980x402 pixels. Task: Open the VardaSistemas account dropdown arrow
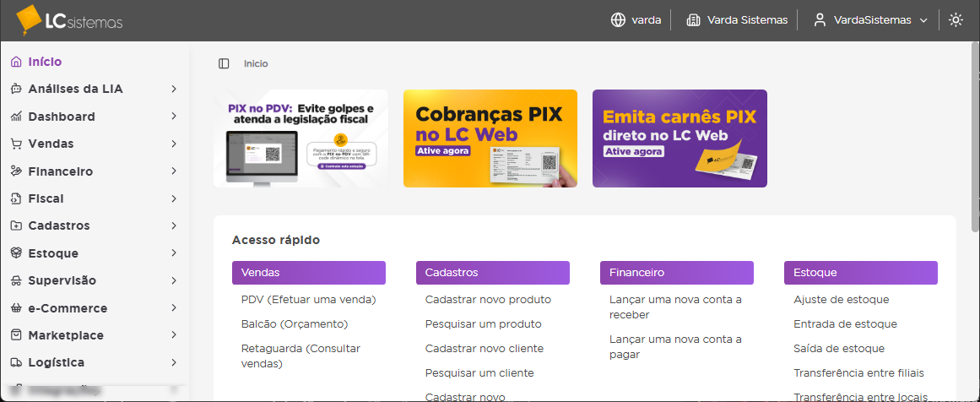(x=923, y=20)
